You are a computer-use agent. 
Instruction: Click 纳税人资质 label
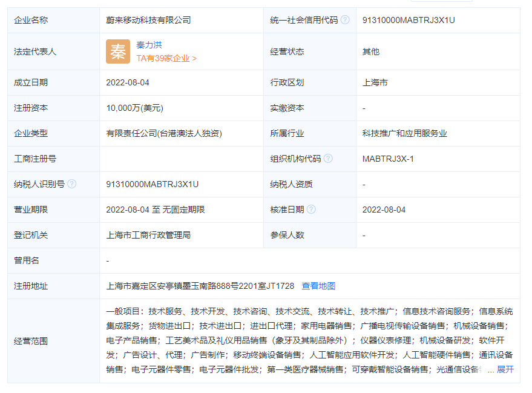(291, 184)
